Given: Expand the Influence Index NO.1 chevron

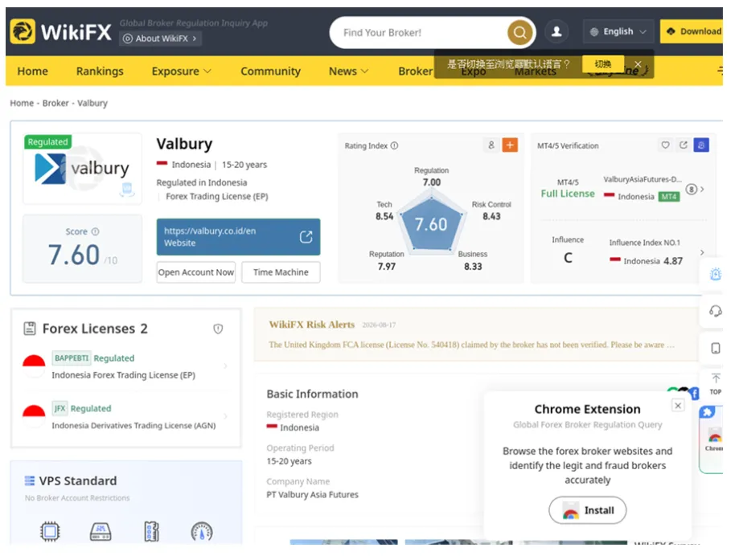Looking at the screenshot, I should click(x=702, y=252).
